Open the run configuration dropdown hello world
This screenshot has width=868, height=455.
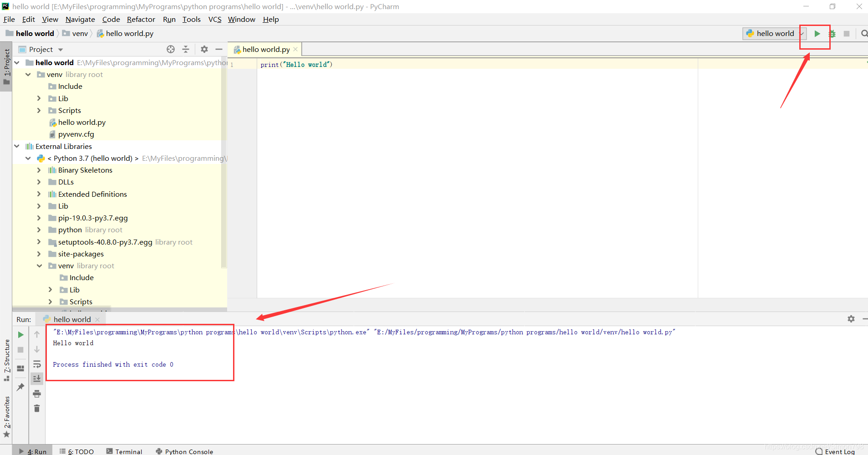point(775,33)
